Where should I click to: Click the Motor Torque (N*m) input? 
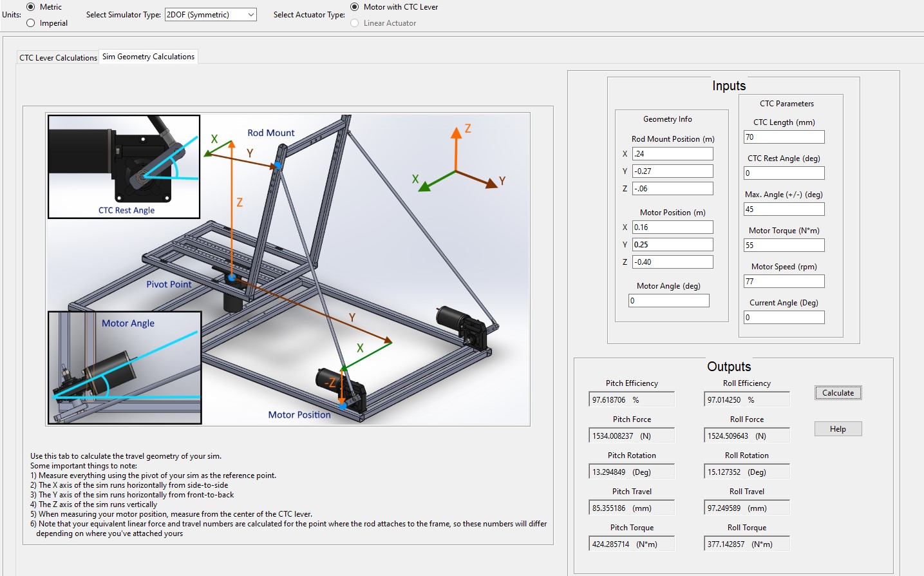pyautogui.click(x=784, y=245)
